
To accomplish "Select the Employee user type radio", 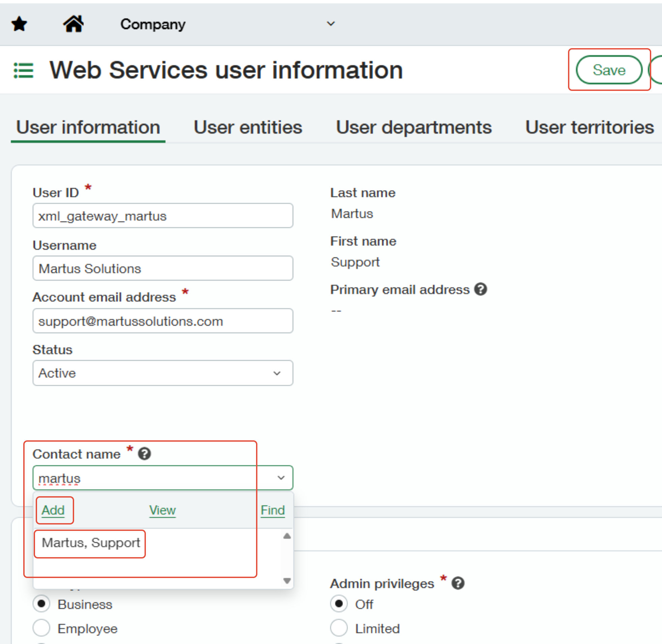I will click(x=42, y=629).
